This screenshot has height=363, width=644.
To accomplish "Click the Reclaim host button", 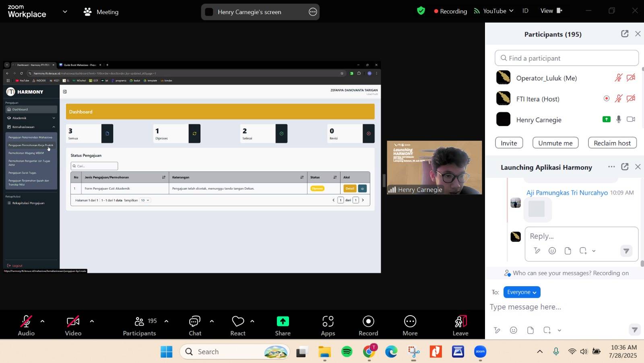I will pyautogui.click(x=612, y=143).
